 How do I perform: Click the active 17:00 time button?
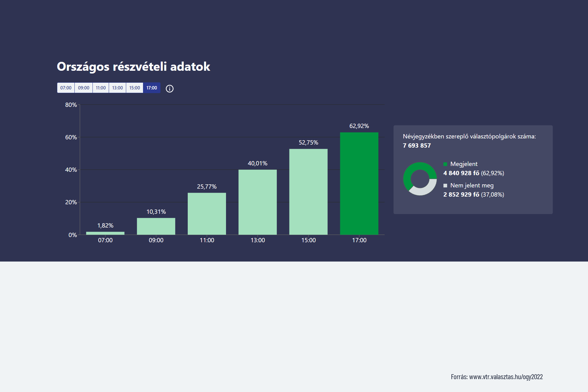point(152,88)
